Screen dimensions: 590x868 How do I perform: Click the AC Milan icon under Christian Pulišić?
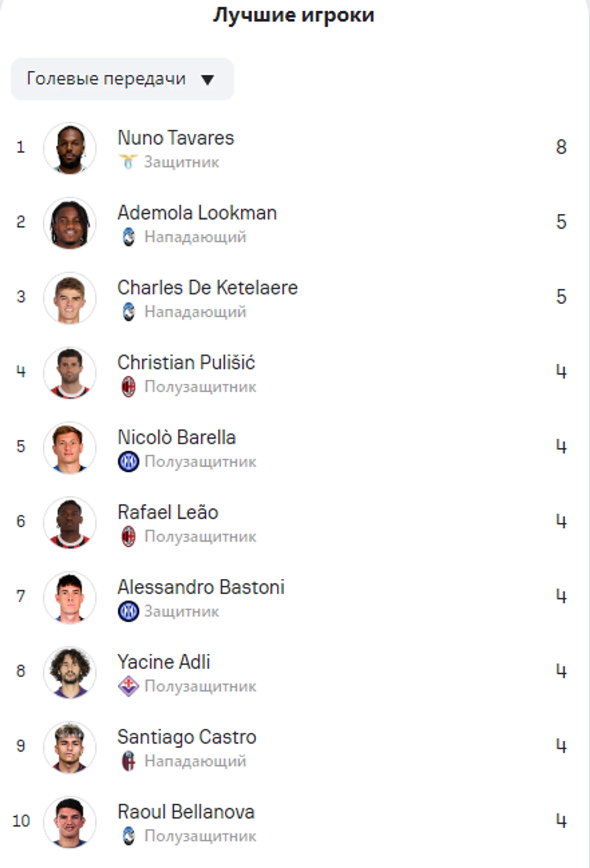[129, 387]
